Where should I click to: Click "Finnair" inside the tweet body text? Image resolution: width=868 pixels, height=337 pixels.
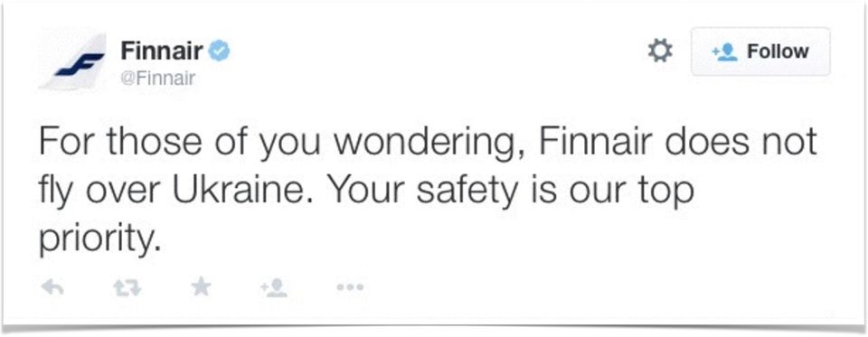pyautogui.click(x=597, y=140)
